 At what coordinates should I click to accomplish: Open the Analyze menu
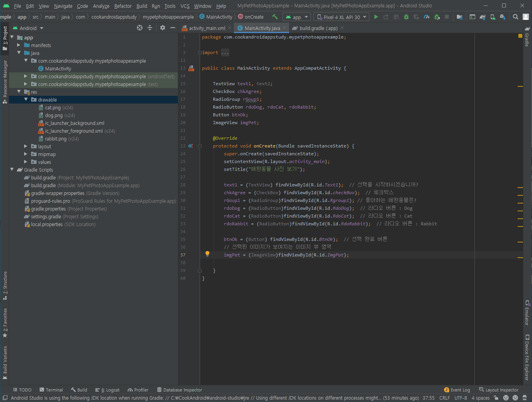pos(101,6)
